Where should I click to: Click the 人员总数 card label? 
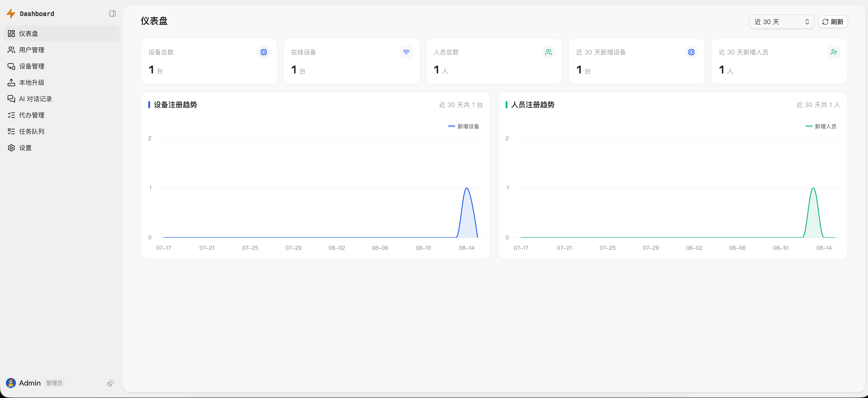click(x=446, y=52)
